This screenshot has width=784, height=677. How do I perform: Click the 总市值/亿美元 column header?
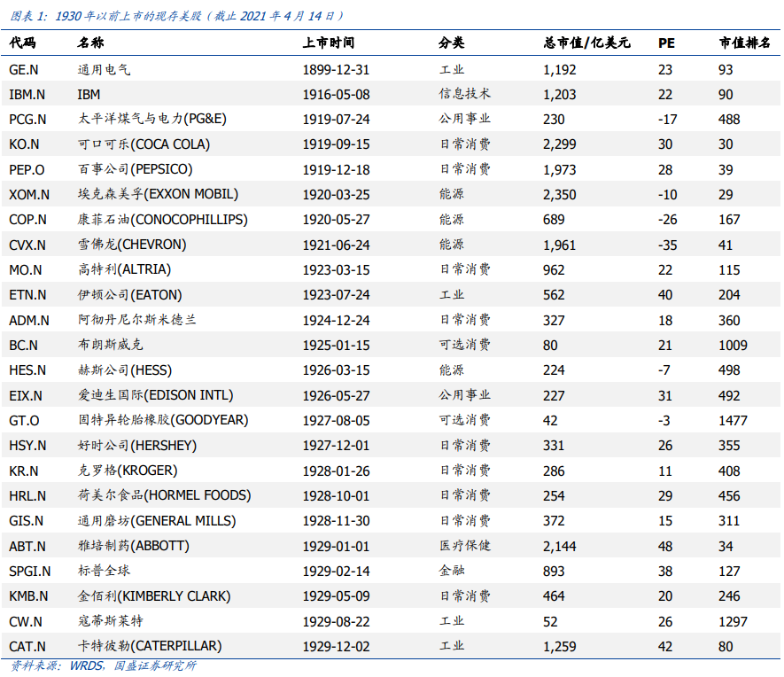pos(586,43)
